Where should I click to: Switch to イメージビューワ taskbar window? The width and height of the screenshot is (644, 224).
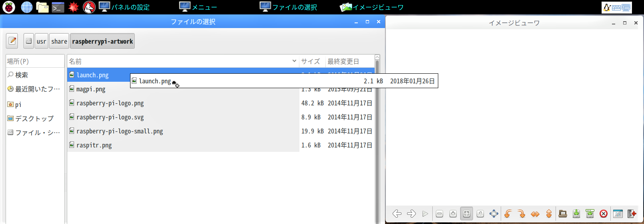click(372, 7)
